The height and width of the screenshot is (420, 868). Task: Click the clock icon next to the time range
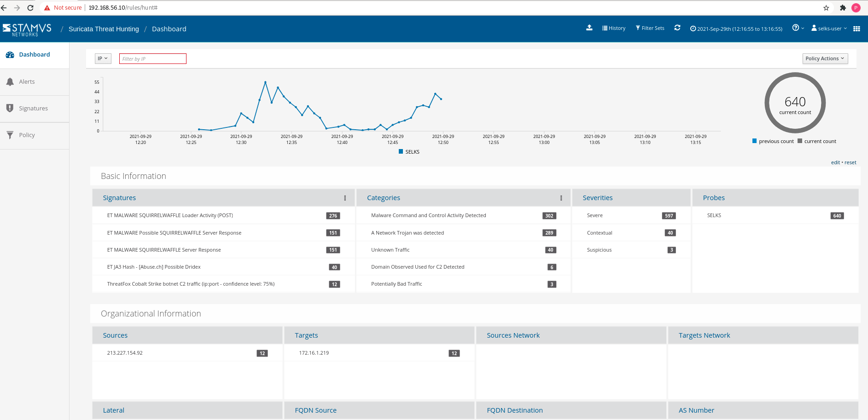(693, 29)
